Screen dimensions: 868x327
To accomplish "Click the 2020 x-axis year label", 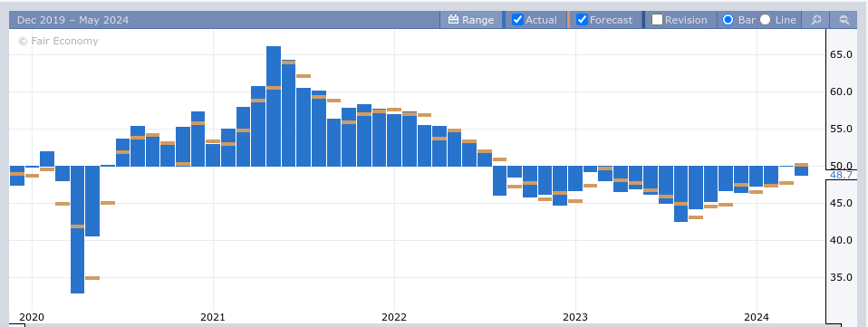I will click(x=32, y=317).
